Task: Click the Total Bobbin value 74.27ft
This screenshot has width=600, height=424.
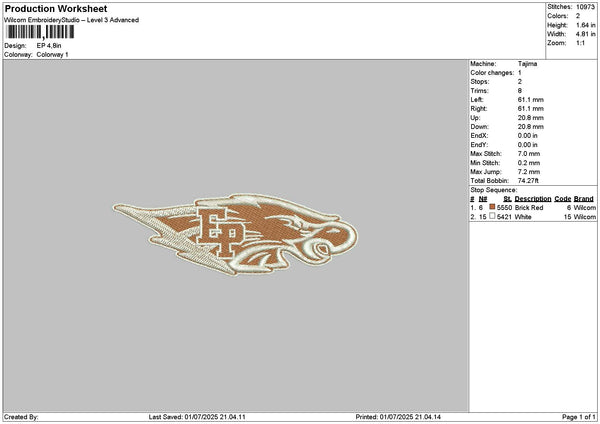Action: click(528, 181)
